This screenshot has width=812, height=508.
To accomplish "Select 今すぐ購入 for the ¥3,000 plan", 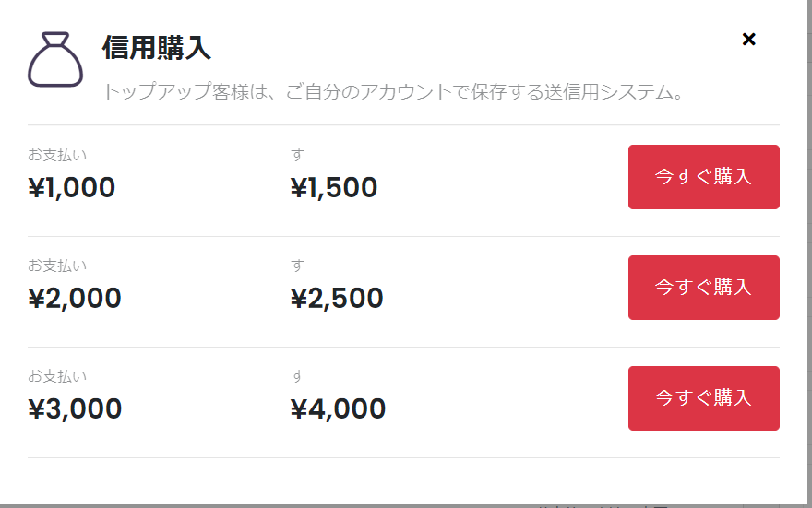I will (704, 398).
